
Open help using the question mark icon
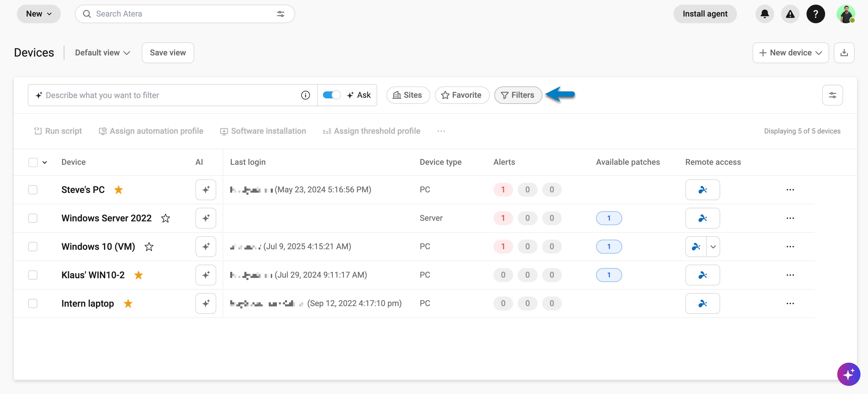pyautogui.click(x=816, y=14)
